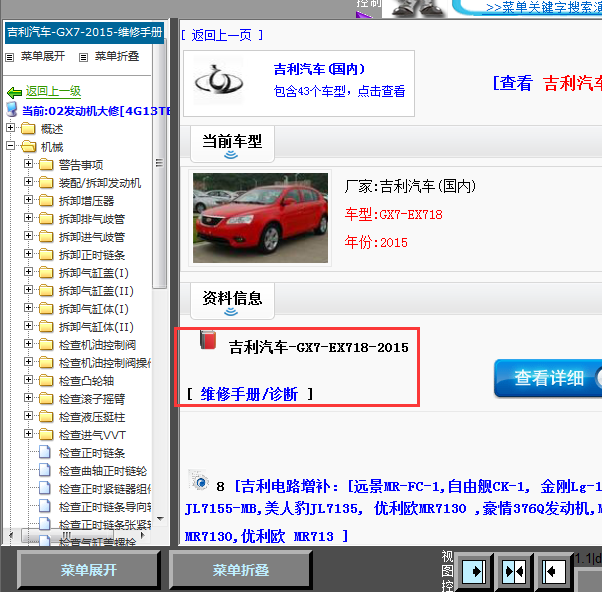
Task: Click the 警告事项 folder icon
Action: click(46, 164)
